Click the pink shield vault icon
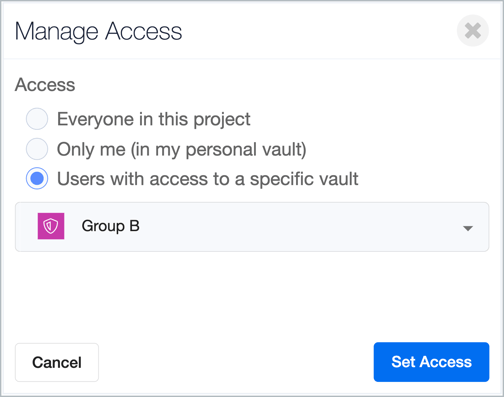Image resolution: width=504 pixels, height=397 pixels. point(51,226)
